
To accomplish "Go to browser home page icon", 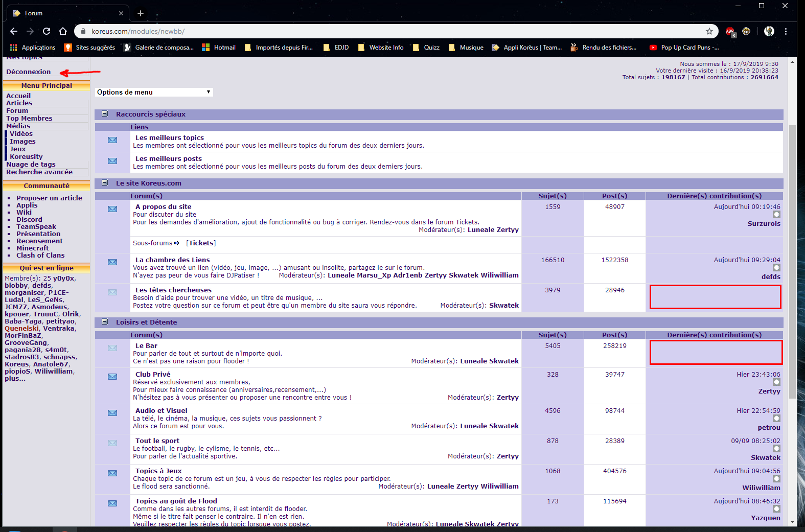I will coord(63,31).
